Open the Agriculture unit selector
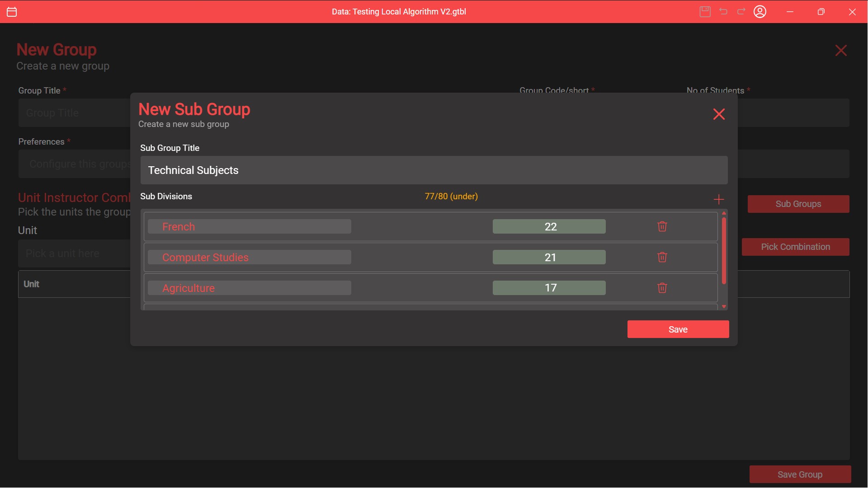Screen dimensions: 868x488 point(249,288)
